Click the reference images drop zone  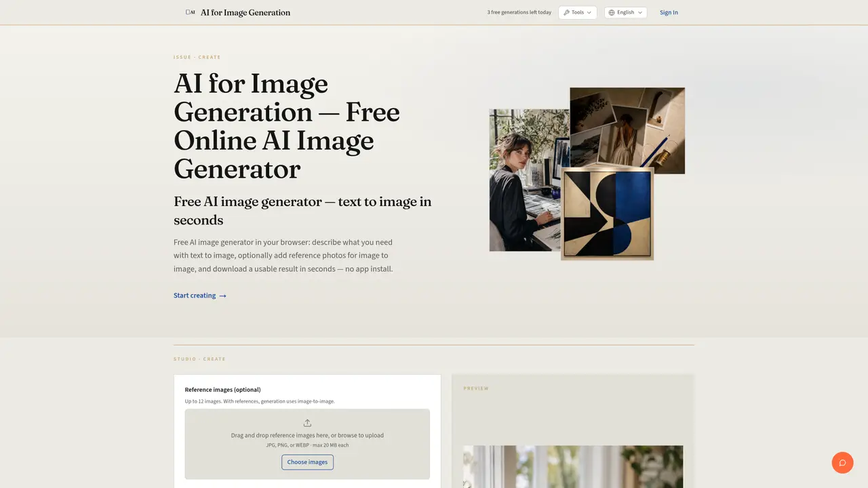click(x=307, y=444)
